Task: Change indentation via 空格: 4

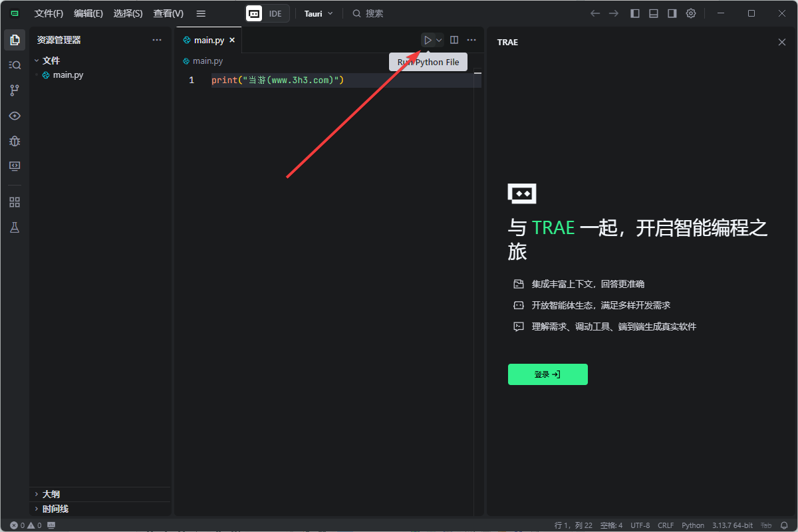Action: pos(611,525)
